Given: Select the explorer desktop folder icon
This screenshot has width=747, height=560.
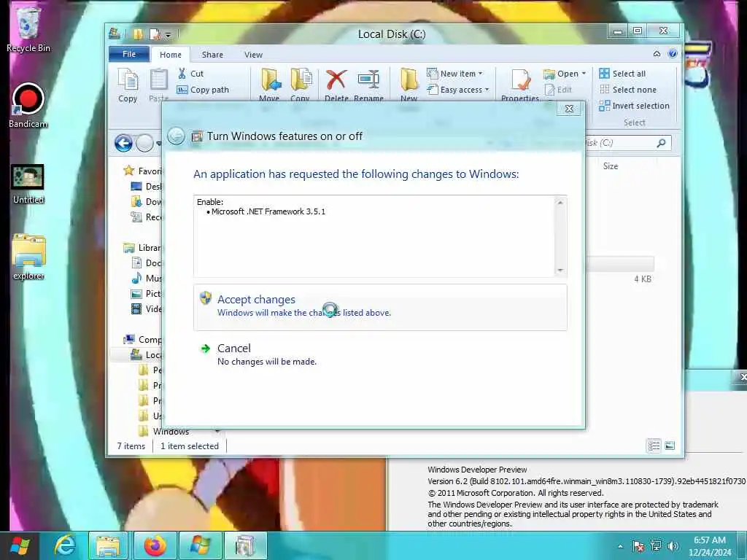Looking at the screenshot, I should coord(28,257).
